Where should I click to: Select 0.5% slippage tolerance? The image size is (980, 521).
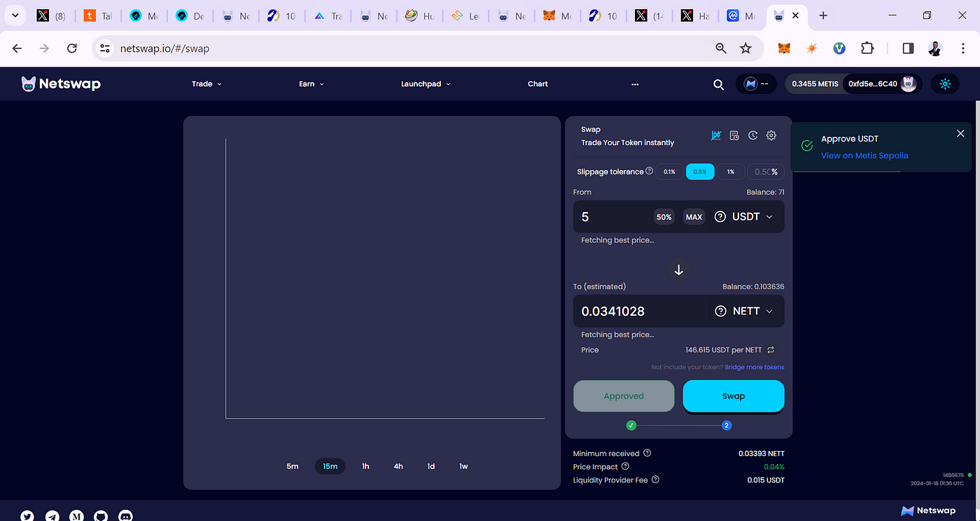tap(700, 172)
